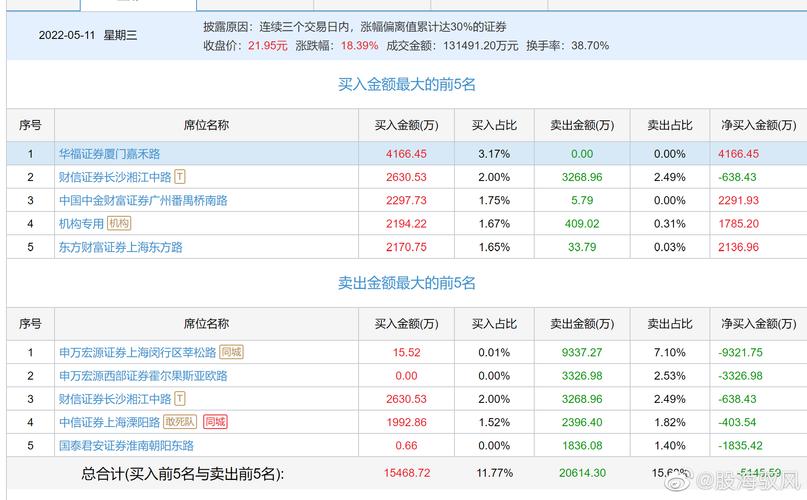Click the 总合计 summary row label
Image resolution: width=807 pixels, height=500 pixels.
182,472
